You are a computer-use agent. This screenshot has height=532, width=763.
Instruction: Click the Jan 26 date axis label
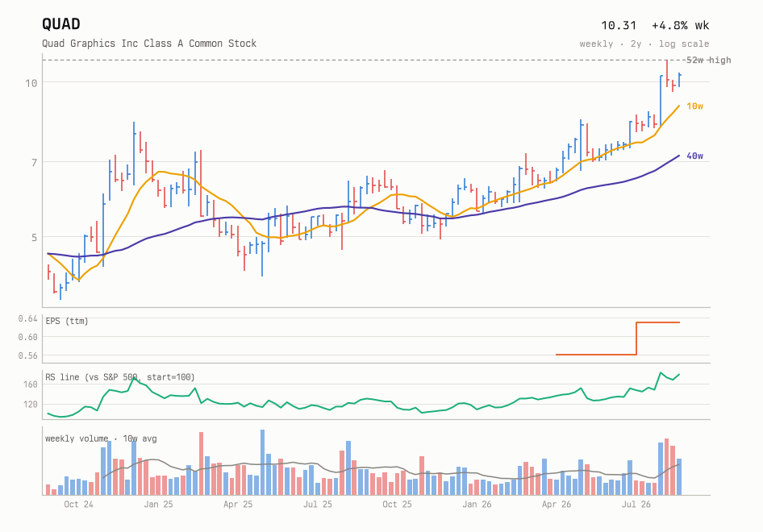click(477, 505)
